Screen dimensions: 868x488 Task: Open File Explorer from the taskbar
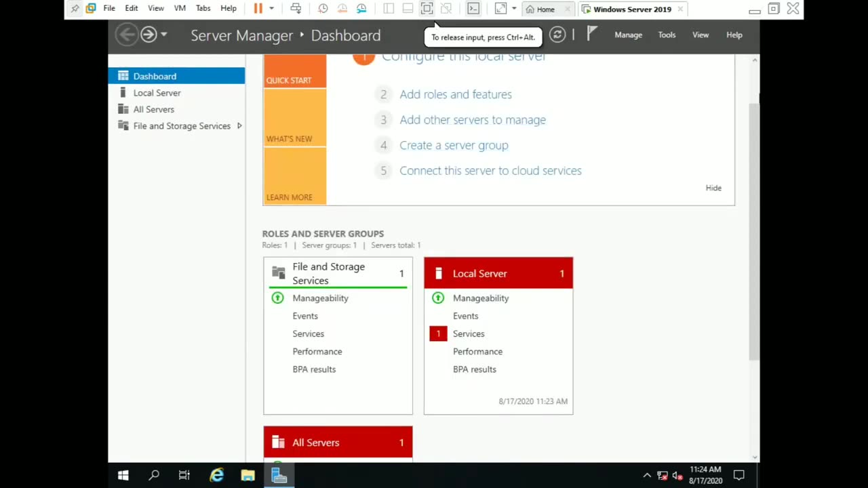(248, 475)
